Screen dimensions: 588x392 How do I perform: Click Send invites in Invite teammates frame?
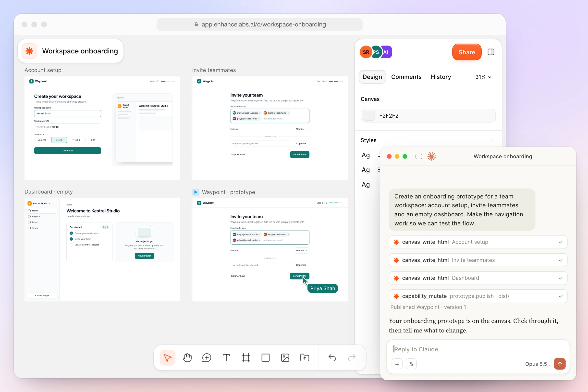coord(299,155)
